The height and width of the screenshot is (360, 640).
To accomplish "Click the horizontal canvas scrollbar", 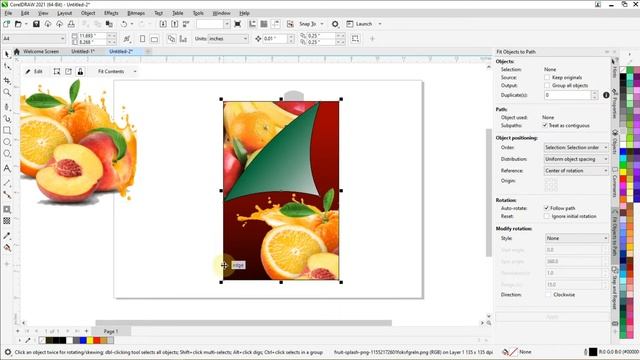I will pyautogui.click(x=244, y=323).
